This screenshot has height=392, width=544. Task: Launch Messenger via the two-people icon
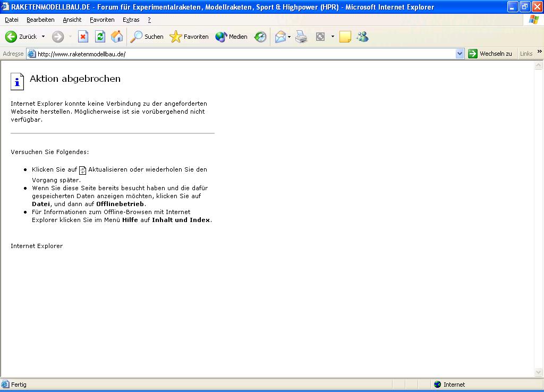(362, 37)
